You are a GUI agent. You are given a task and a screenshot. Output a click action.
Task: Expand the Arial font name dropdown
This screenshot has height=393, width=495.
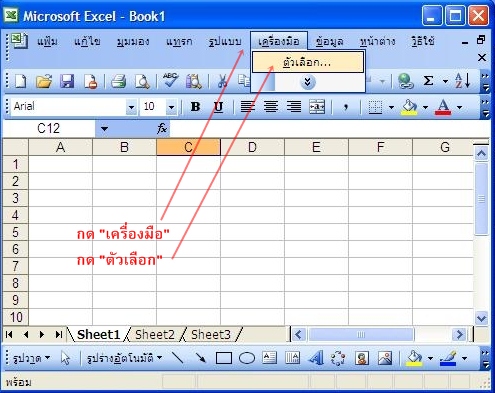pyautogui.click(x=131, y=107)
